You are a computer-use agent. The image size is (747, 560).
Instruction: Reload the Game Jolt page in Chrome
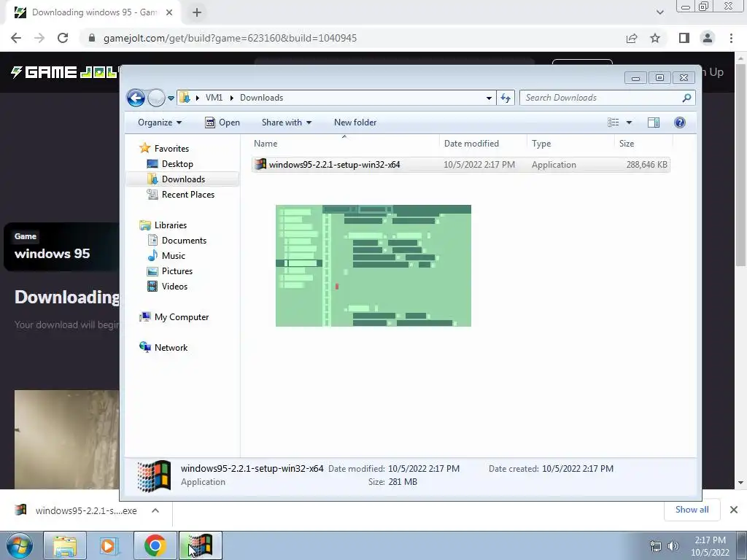(x=63, y=38)
